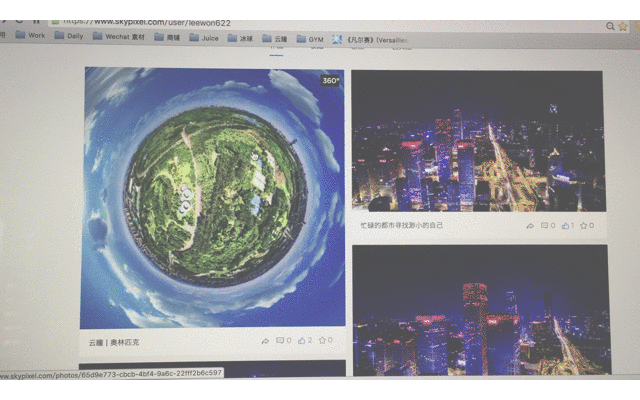
Task: Open the Juice bookmarks folder
Action: coord(204,38)
